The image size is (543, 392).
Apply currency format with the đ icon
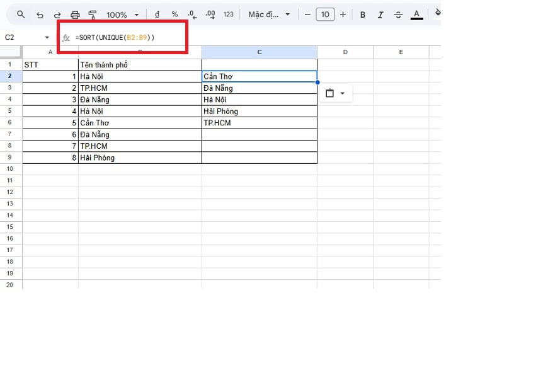click(x=156, y=14)
